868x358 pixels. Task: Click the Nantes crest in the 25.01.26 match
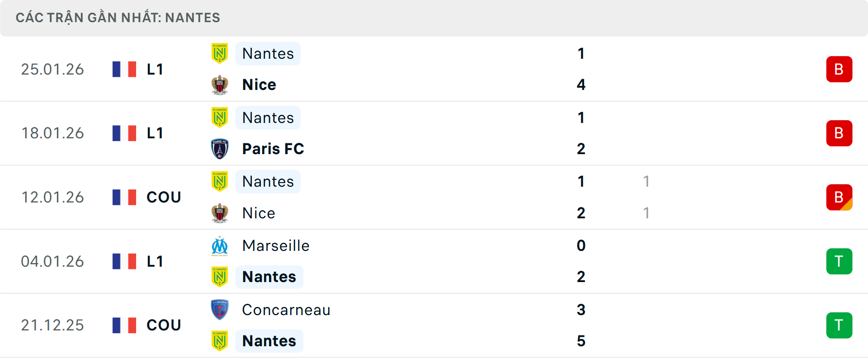coord(220,53)
